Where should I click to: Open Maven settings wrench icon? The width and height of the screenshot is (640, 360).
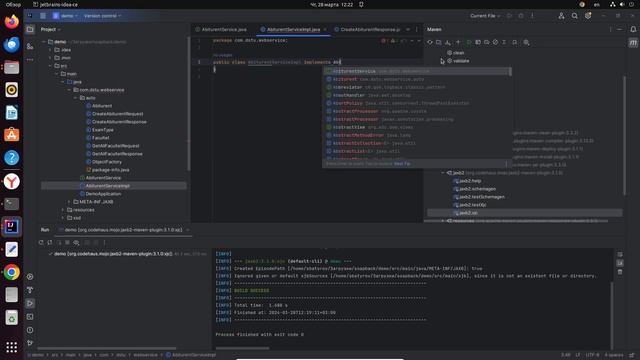coord(526,42)
